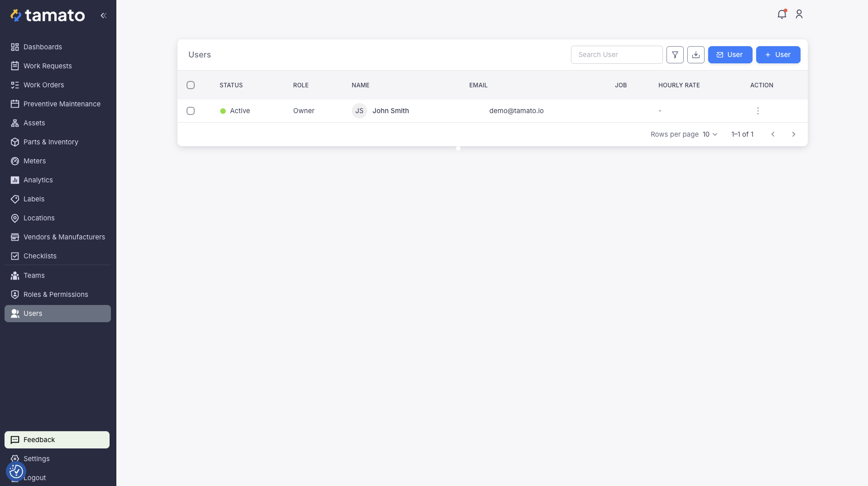Click the download export icon
868x486 pixels.
click(x=695, y=55)
